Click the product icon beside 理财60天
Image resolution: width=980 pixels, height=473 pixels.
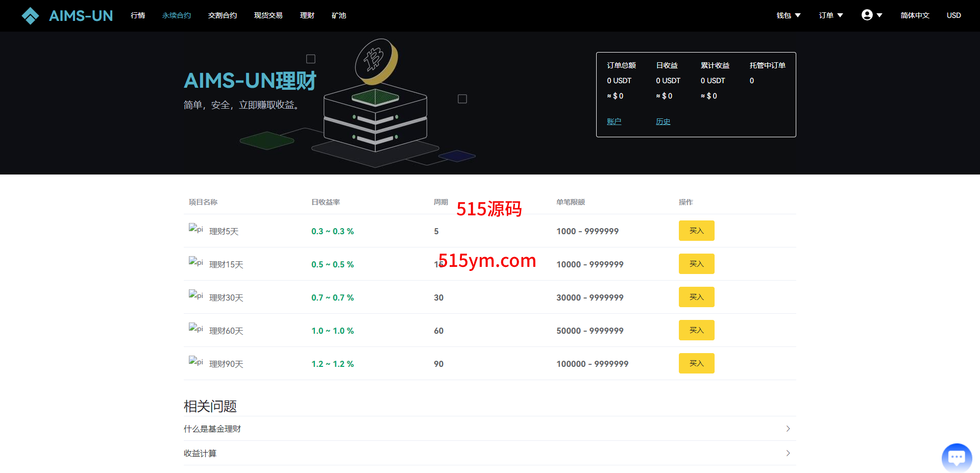coord(195,329)
